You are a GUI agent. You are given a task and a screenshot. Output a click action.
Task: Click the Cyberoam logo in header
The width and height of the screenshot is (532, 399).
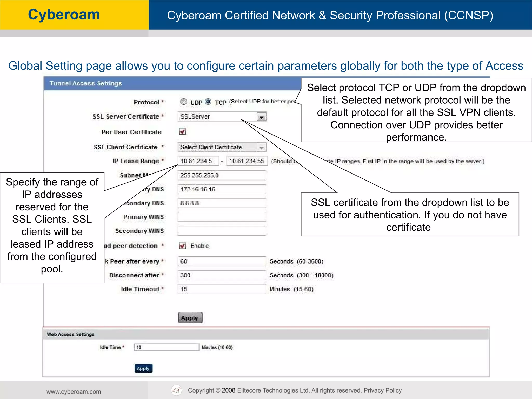pos(64,15)
